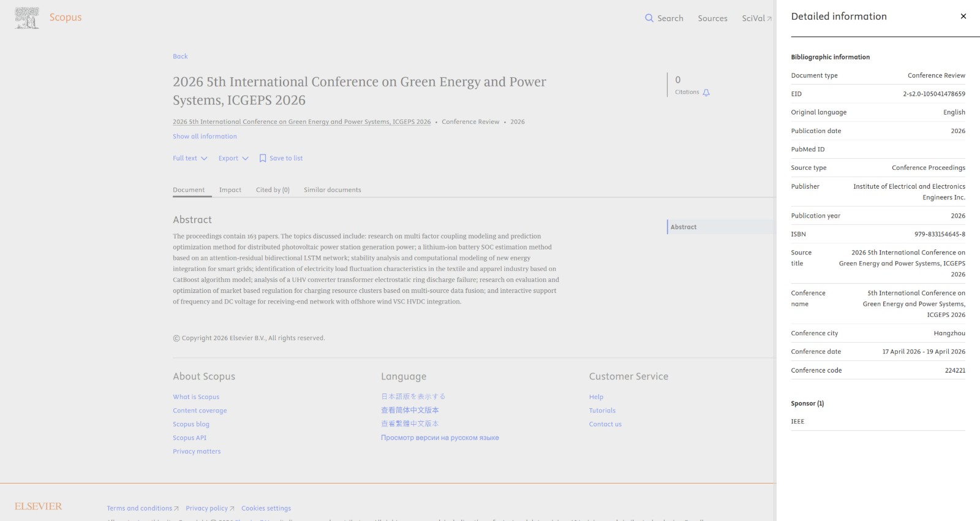Screen dimensions: 980x521
Task: Click the Scopus brand name
Action: (66, 17)
